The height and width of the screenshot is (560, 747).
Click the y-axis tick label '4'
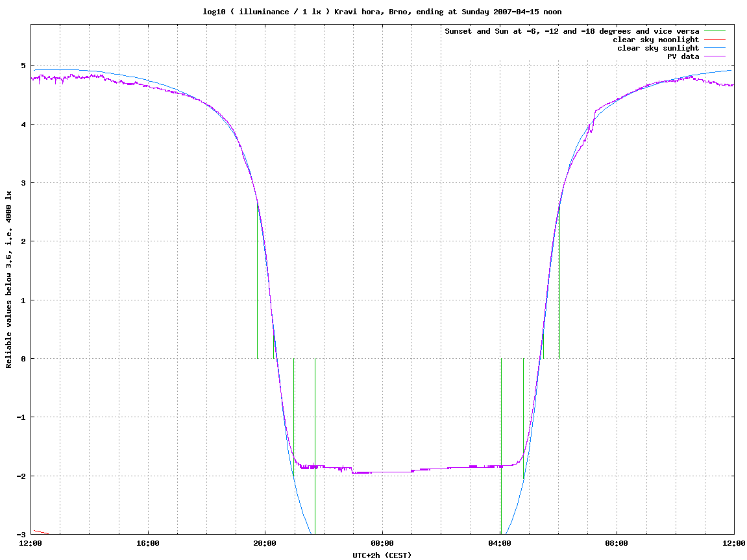[x=23, y=125]
